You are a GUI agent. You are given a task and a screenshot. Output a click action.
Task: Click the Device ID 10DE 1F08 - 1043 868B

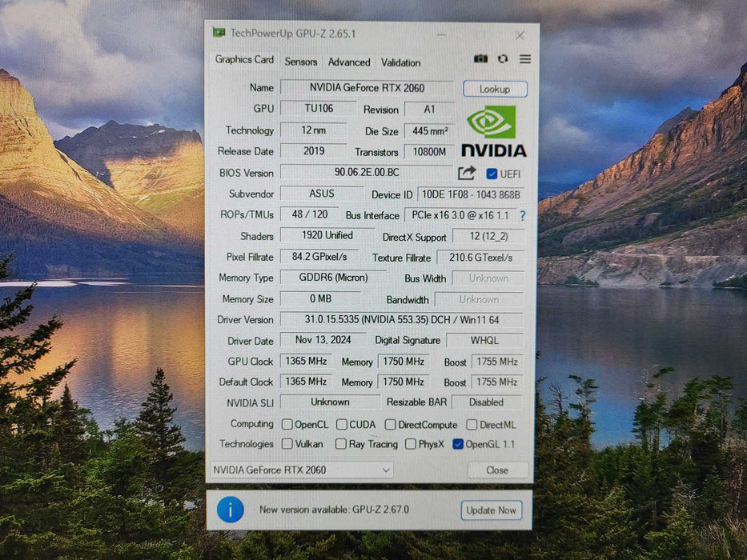471,194
